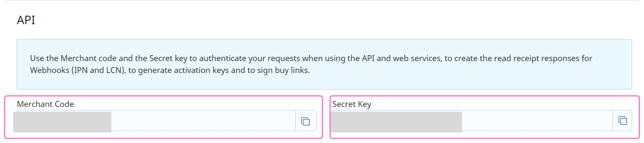
Task: Click the Secret Key field label
Action: (351, 104)
